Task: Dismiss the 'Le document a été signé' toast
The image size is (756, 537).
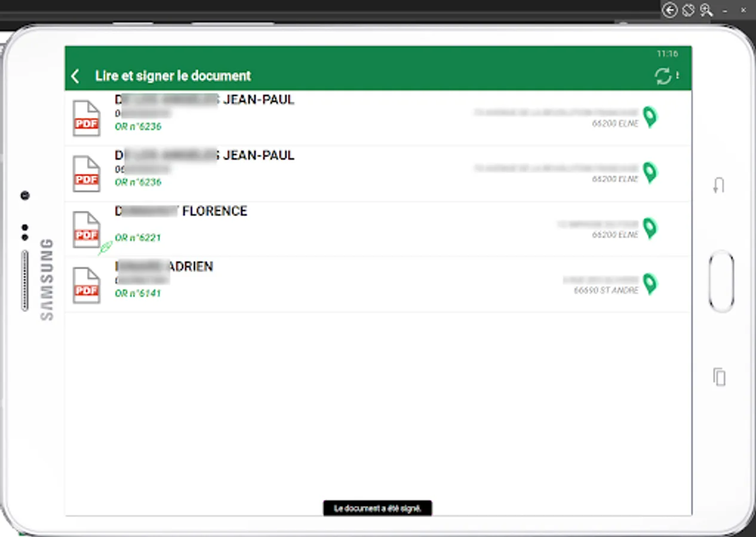Action: pyautogui.click(x=377, y=508)
